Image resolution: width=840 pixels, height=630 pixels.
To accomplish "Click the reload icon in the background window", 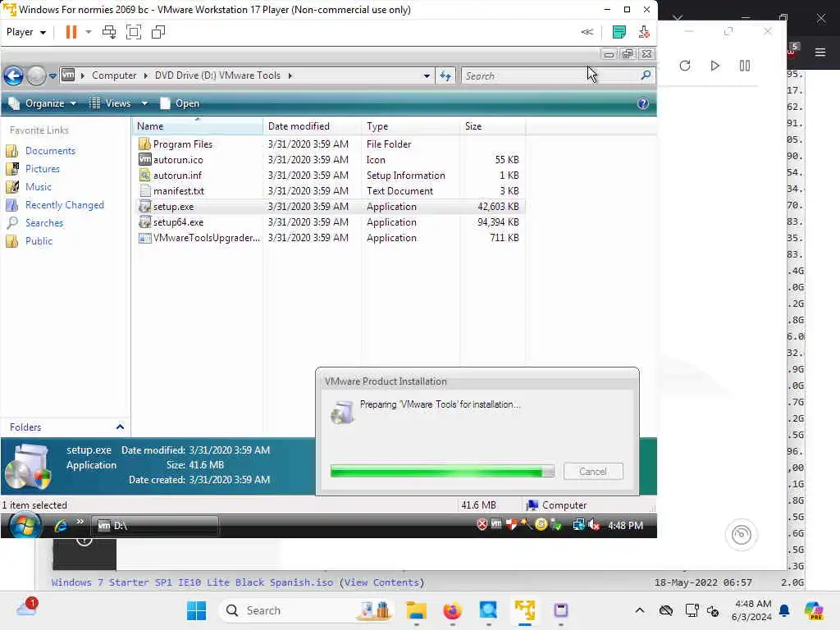I will 685,66.
